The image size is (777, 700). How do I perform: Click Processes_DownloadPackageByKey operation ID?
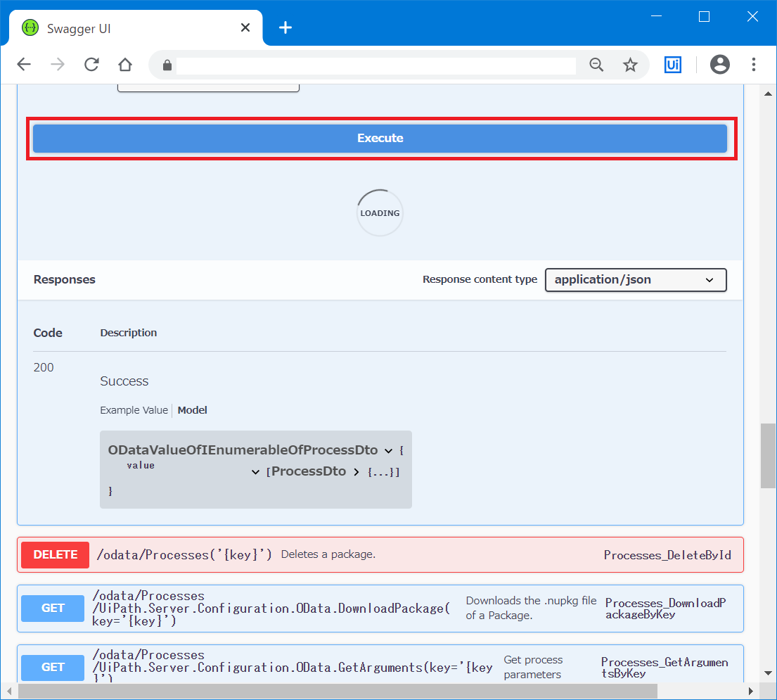tap(665, 609)
